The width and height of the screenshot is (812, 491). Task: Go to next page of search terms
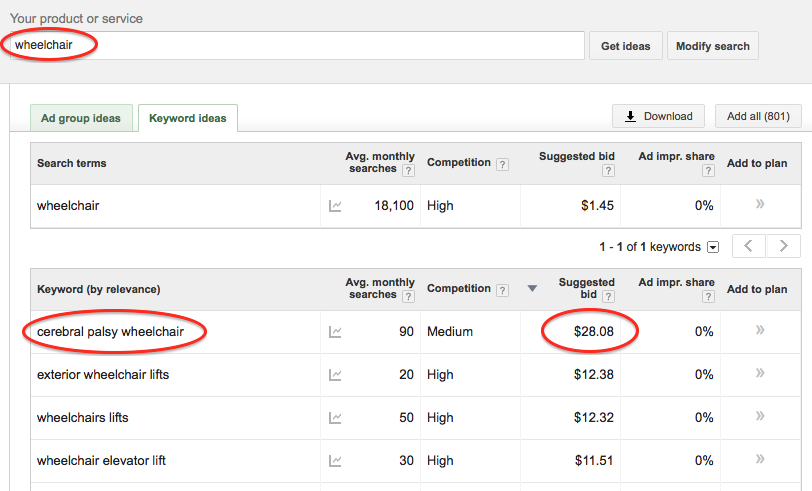coord(785,246)
